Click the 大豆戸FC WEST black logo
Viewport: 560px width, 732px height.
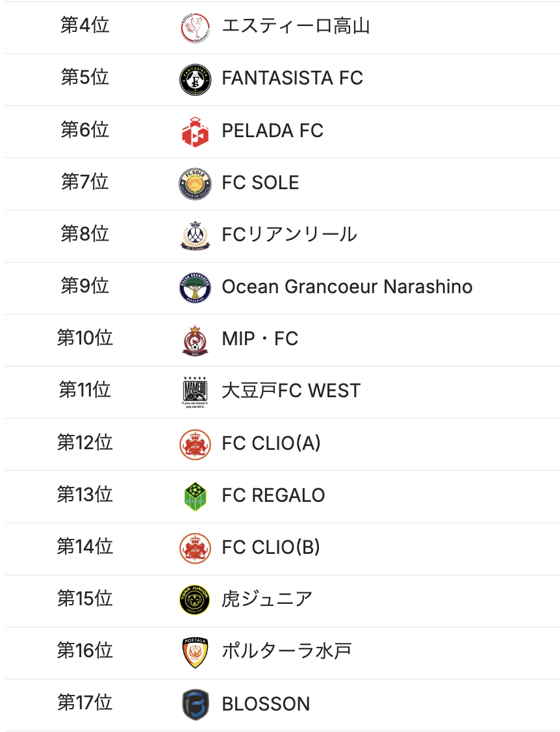pyautogui.click(x=195, y=391)
